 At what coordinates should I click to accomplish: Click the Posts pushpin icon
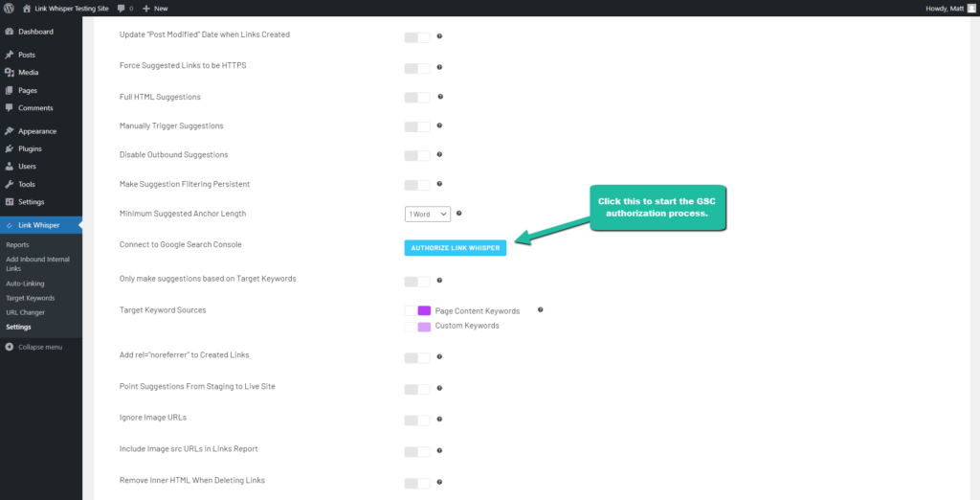[x=10, y=55]
